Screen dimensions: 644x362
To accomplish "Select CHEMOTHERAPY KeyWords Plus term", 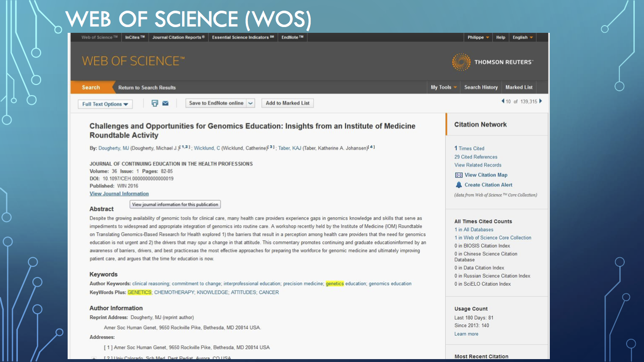I will click(174, 292).
